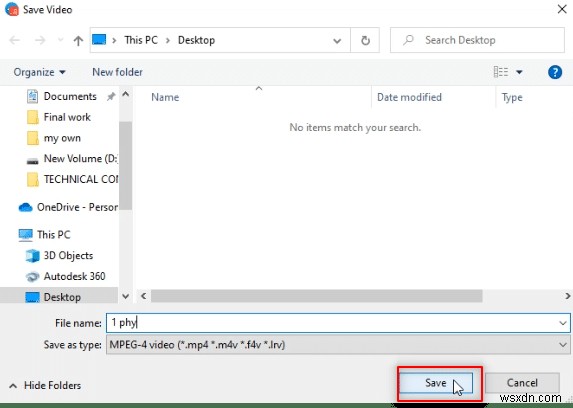Select This PC in the address path
The height and width of the screenshot is (408, 573).
click(141, 40)
